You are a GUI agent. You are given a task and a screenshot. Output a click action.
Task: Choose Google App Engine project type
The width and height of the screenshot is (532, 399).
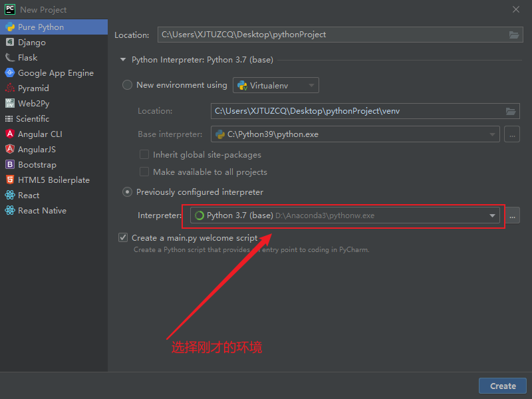pyautogui.click(x=54, y=72)
